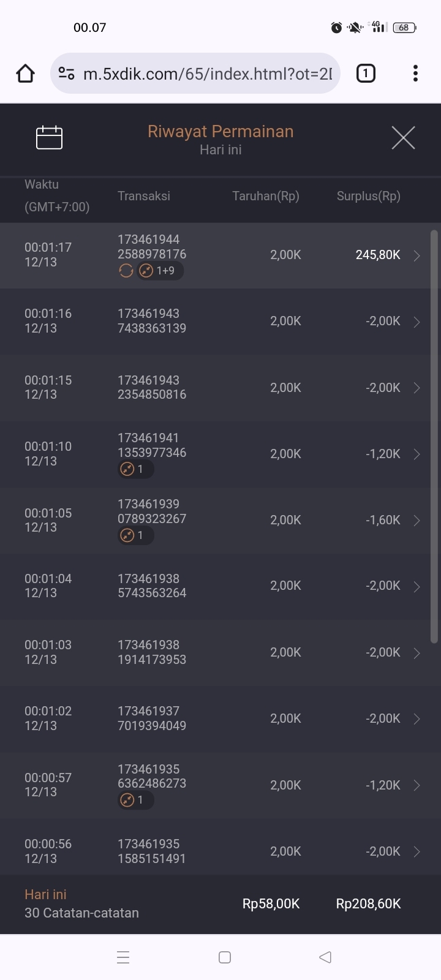Tap the badge icon in 00:00:57 row
Image resolution: width=441 pixels, height=980 pixels.
(x=127, y=800)
